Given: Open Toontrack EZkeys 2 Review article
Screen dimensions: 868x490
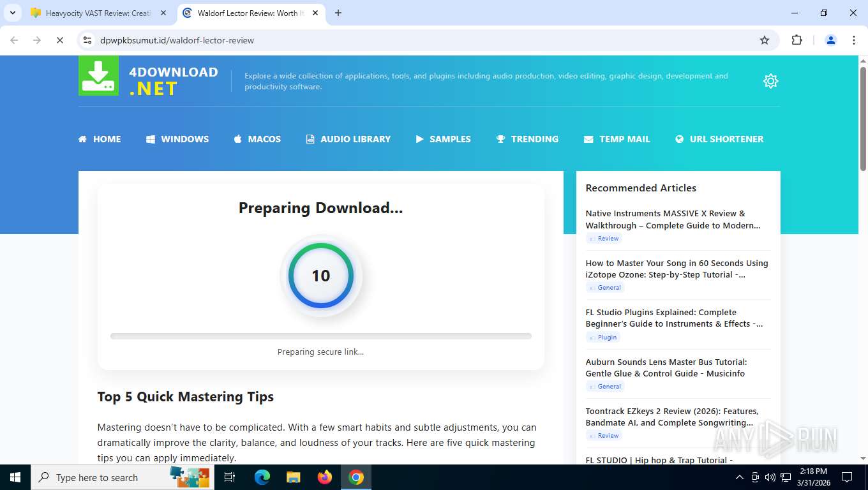Looking at the screenshot, I should [672, 417].
